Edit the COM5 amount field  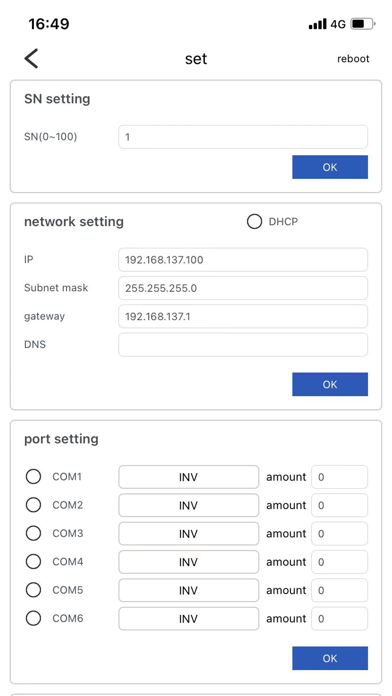click(x=340, y=590)
